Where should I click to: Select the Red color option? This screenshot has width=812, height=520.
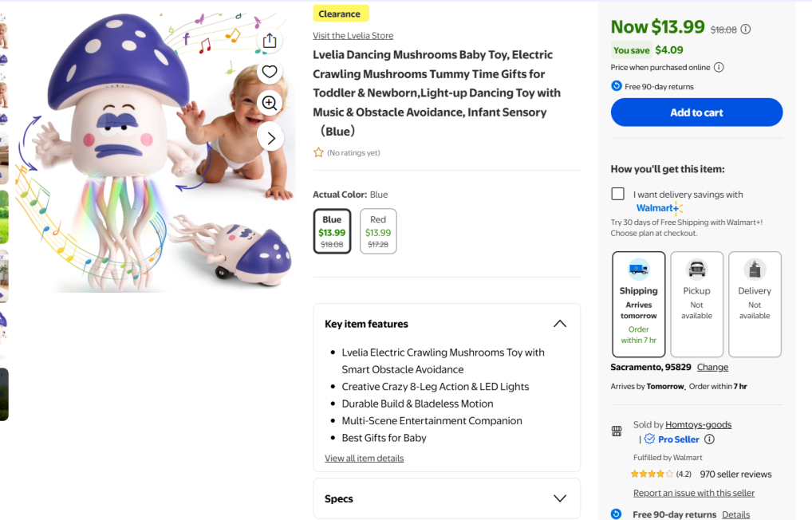pos(378,231)
